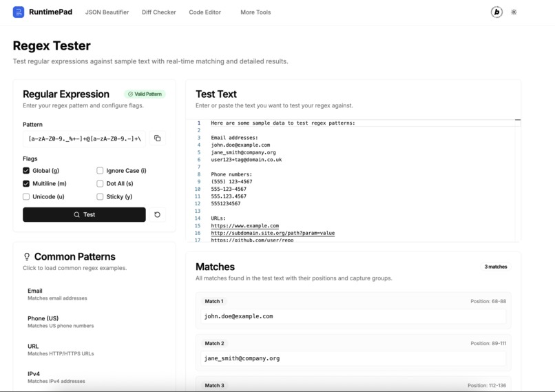555x392 pixels.
Task: Open the Code Editor tool
Action: click(x=205, y=12)
